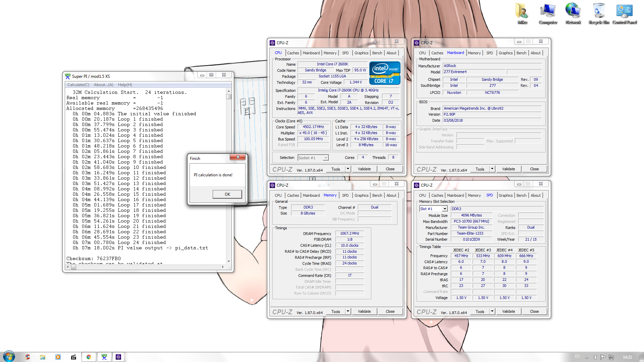
Task: Click Validate in the SPD window
Action: tap(508, 311)
